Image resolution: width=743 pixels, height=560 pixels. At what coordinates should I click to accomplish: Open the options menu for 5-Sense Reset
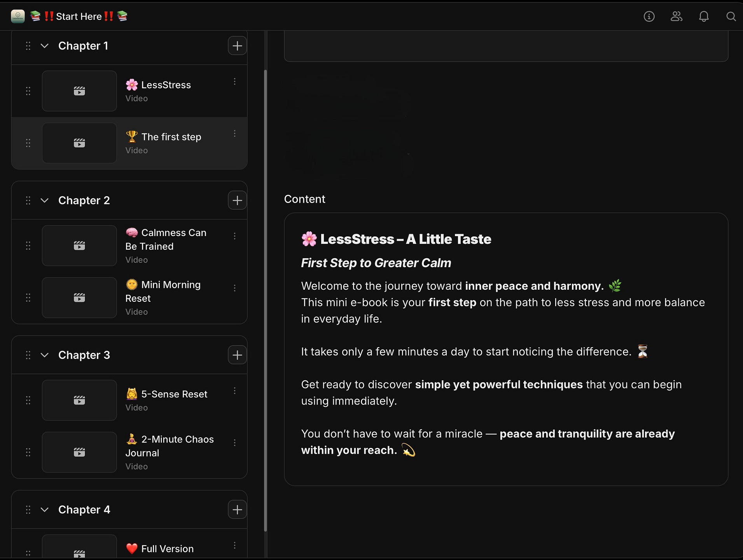(234, 391)
